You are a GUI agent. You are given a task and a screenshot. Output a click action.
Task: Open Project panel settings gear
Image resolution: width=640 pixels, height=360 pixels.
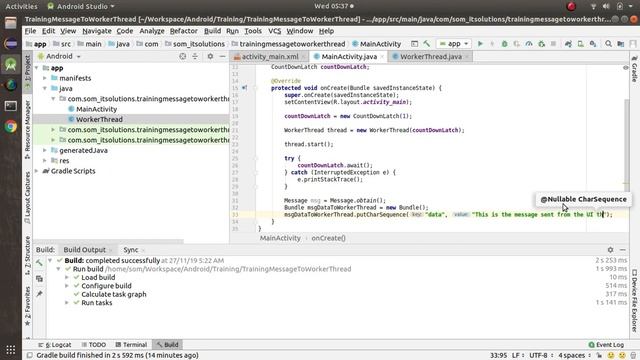pos(210,56)
